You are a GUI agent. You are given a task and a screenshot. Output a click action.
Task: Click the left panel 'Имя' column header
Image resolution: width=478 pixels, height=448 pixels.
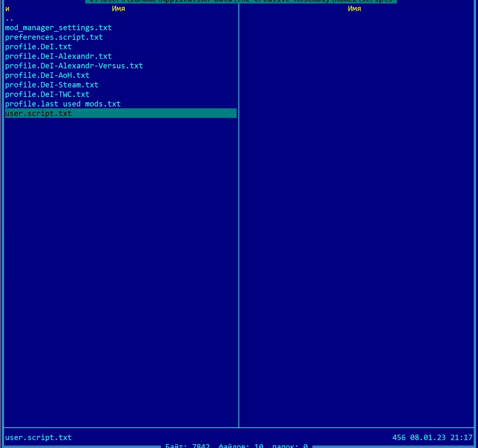tap(118, 9)
